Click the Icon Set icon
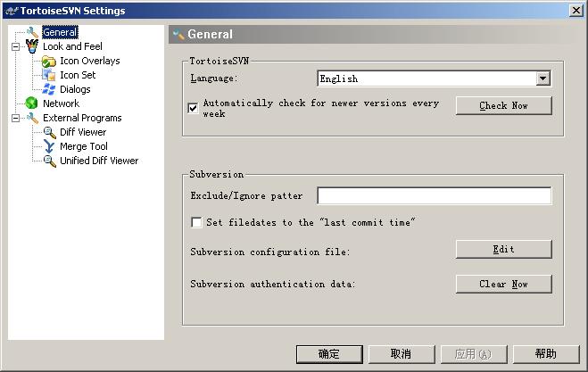The image size is (588, 372). tap(49, 75)
